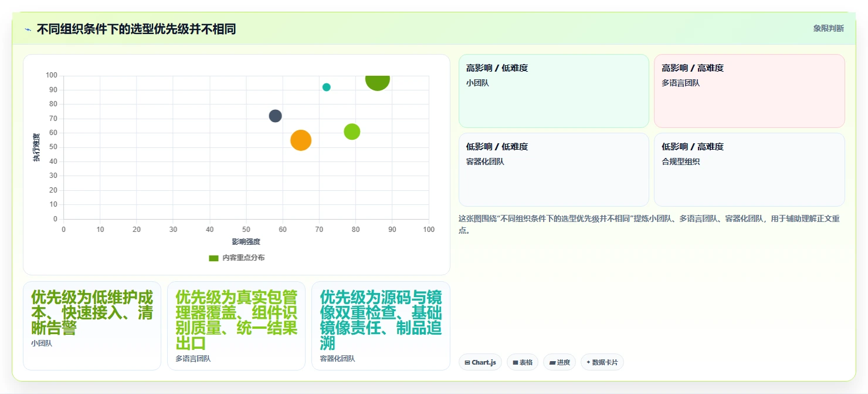Open the 低影响 / 高难度 quadrant card

click(750, 170)
